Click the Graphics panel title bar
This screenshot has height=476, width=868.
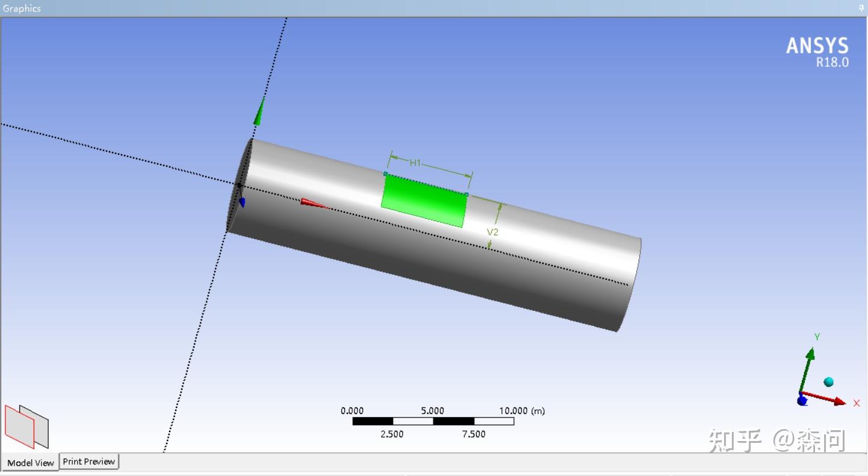click(22, 8)
